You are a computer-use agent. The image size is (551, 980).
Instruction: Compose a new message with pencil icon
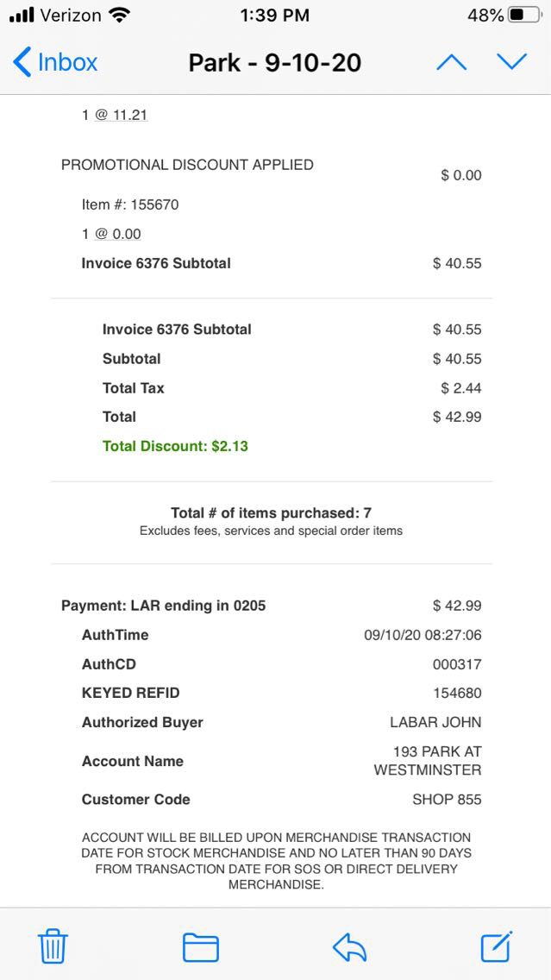[x=497, y=946]
